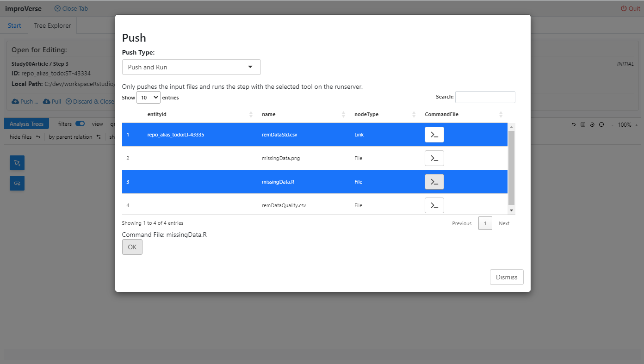Click command file icon for missingData.png row
Image resolution: width=644 pixels, height=364 pixels.
pyautogui.click(x=434, y=158)
